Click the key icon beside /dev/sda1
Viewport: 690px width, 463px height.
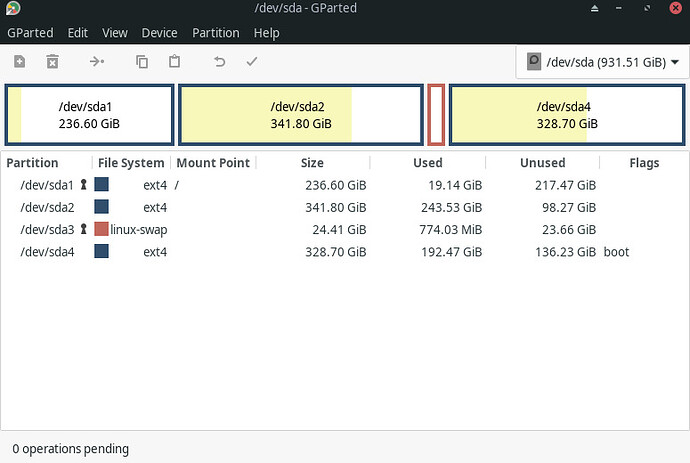pos(84,184)
